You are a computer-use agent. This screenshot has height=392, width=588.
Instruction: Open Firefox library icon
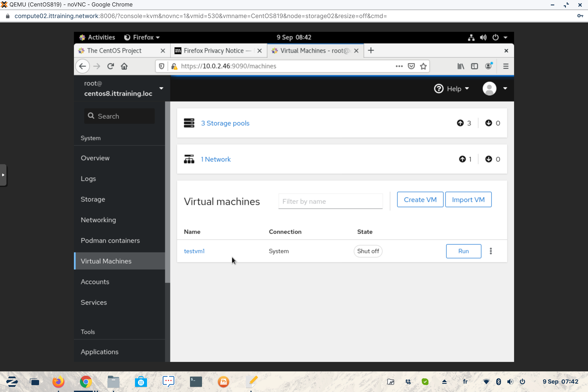[x=461, y=66]
